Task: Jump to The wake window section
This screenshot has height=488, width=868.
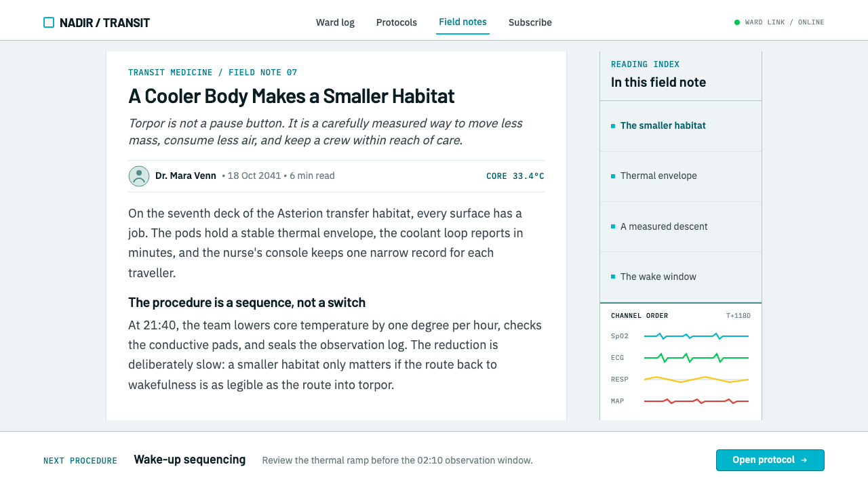Action: 681,277
